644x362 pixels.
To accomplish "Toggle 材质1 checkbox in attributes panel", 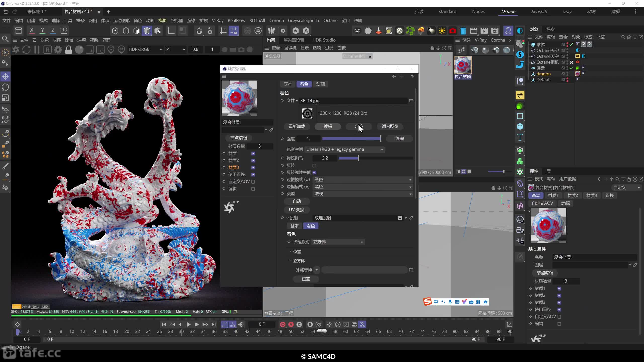I will pos(559,288).
